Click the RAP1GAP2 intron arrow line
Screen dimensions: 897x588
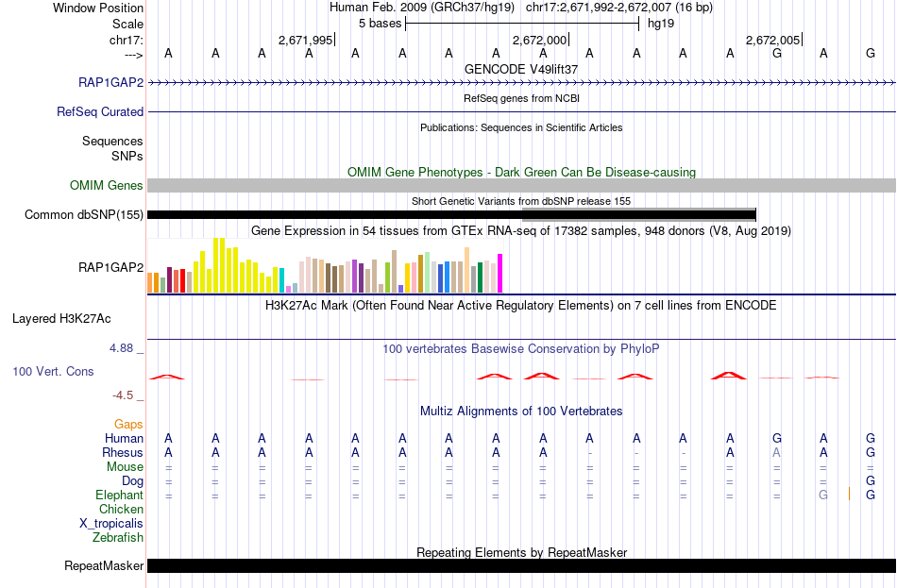pos(521,83)
